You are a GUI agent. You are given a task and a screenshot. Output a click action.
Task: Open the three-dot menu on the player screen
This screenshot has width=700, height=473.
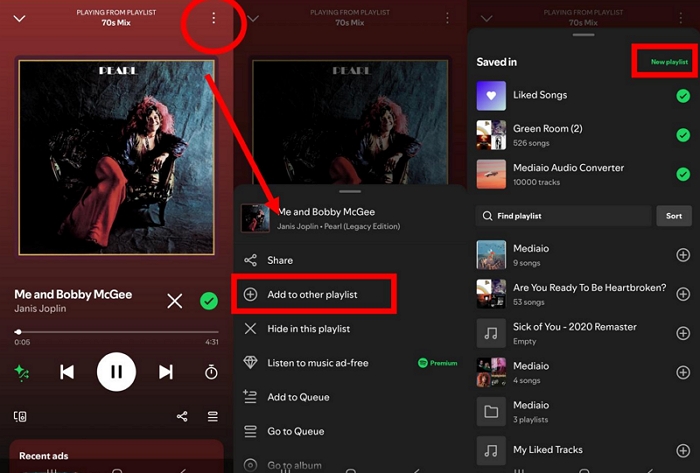[213, 18]
